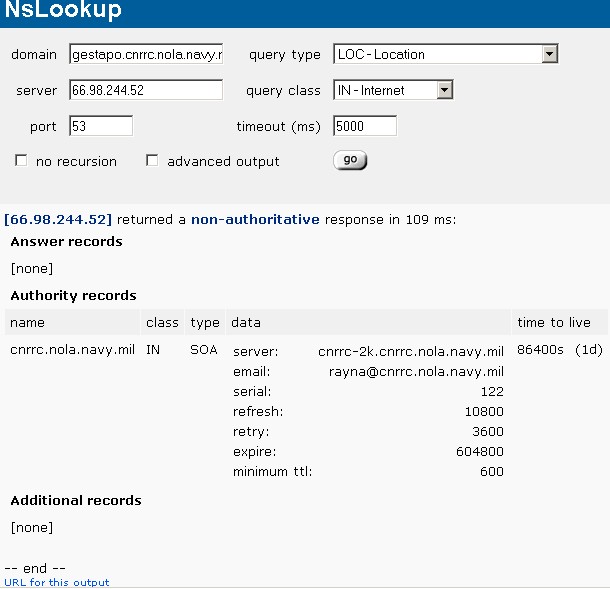Click the serial value 122
Viewport: 610px width, 589px height.
coord(492,391)
